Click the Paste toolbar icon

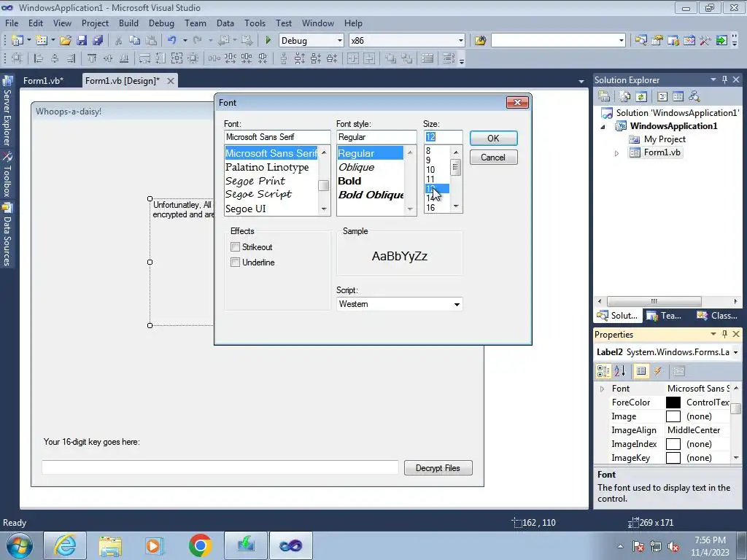(x=151, y=41)
